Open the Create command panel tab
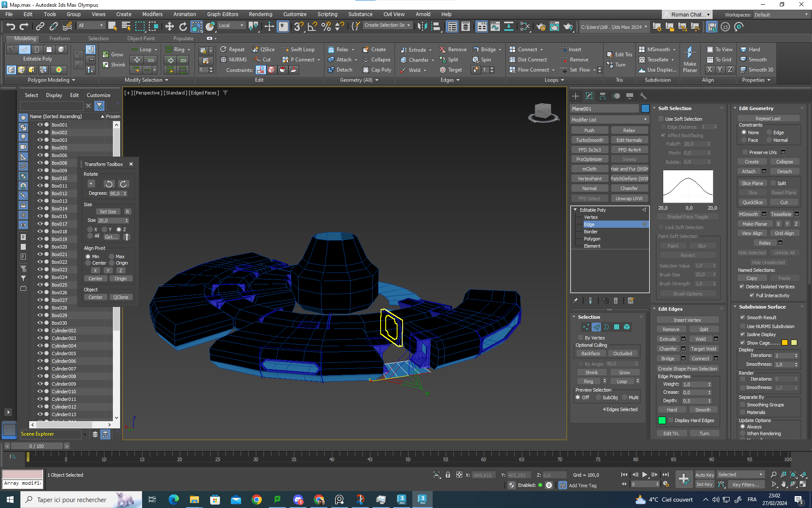The width and height of the screenshot is (812, 508). coord(576,96)
